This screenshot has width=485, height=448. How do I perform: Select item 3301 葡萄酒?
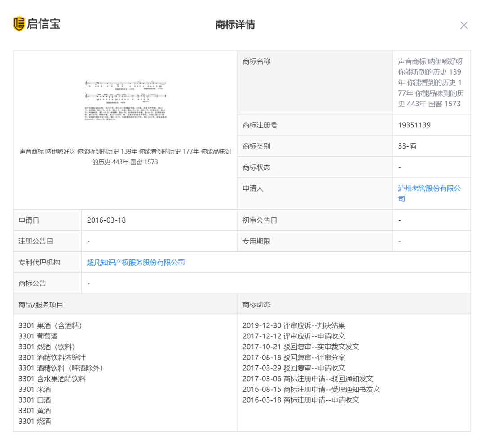38,336
